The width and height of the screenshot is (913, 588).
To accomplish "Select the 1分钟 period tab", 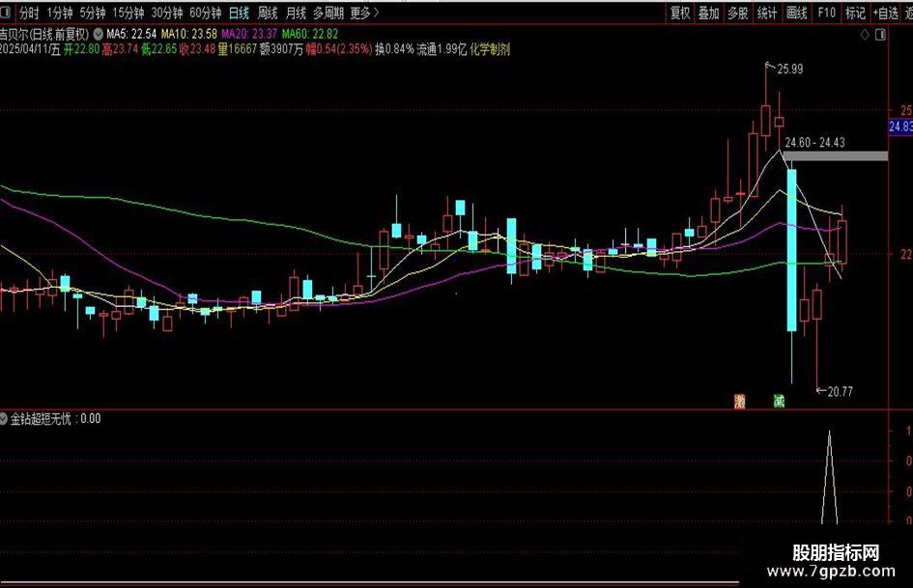I will [60, 13].
